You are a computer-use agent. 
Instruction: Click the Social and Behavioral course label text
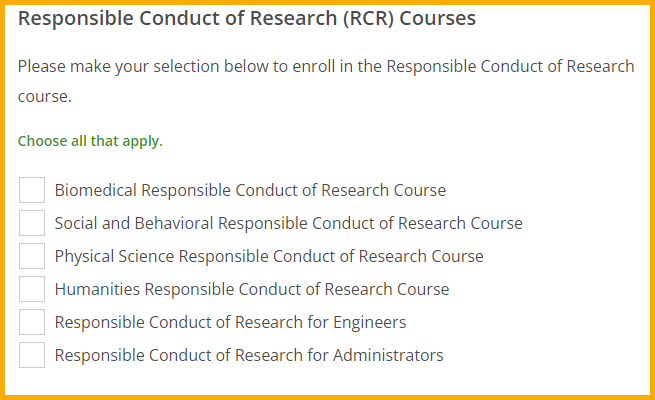pyautogui.click(x=288, y=223)
